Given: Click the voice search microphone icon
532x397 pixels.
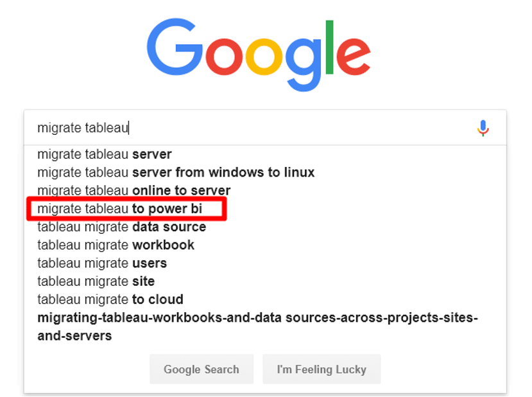Looking at the screenshot, I should 483,128.
